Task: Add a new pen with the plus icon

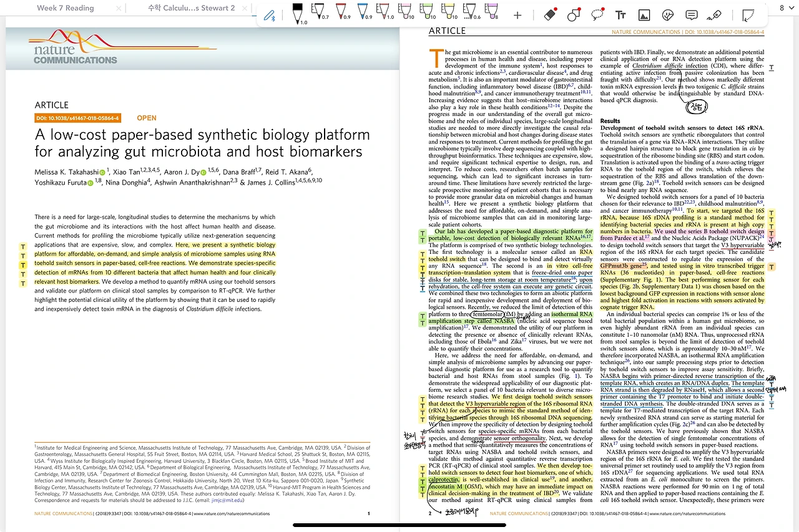Action: tap(517, 15)
